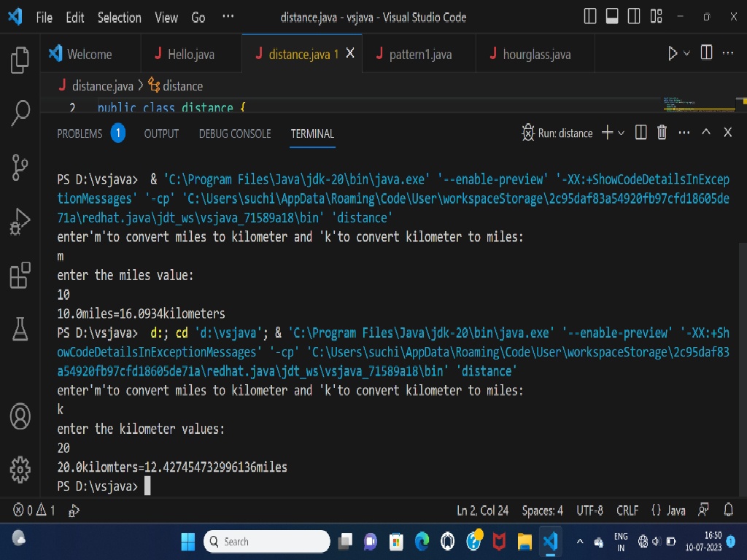Open the Edit menu
The height and width of the screenshot is (560, 747).
coord(75,17)
